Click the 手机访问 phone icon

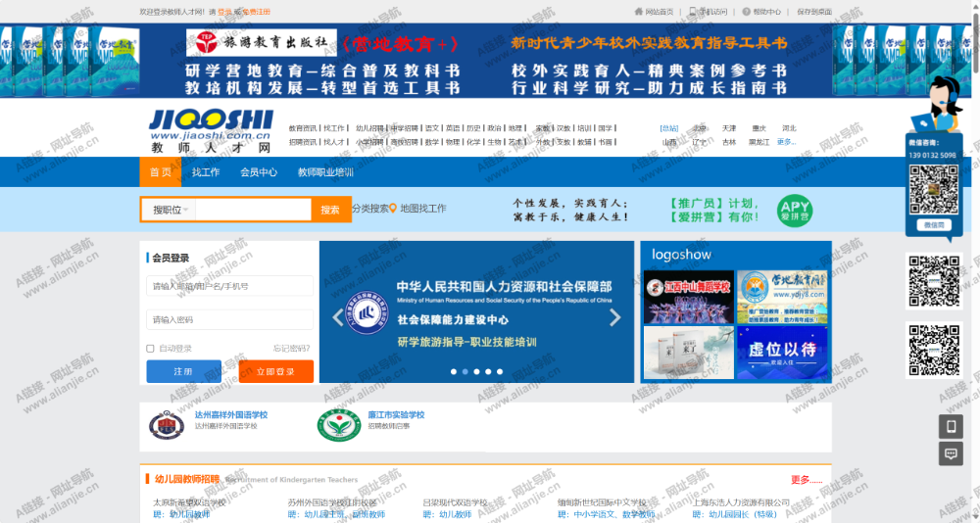tap(693, 11)
